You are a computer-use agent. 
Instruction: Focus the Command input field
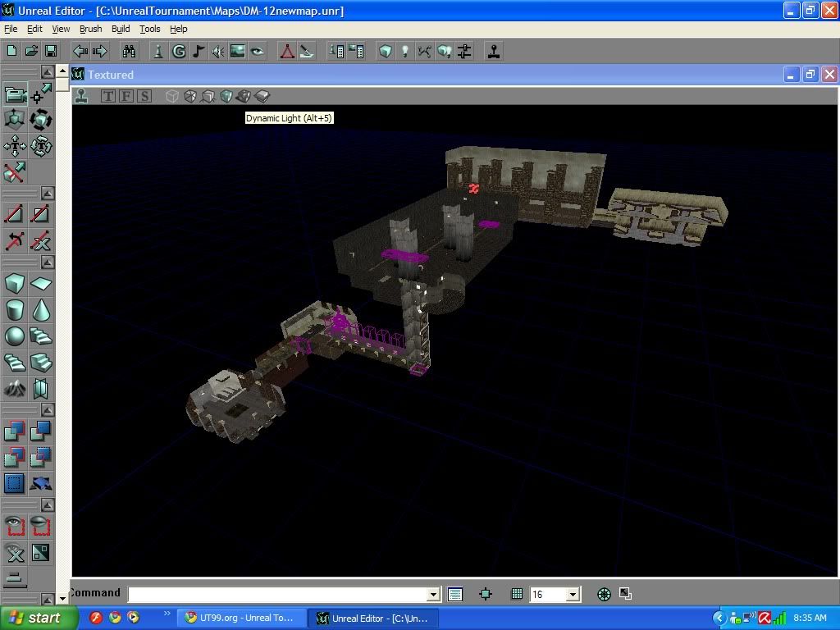278,594
